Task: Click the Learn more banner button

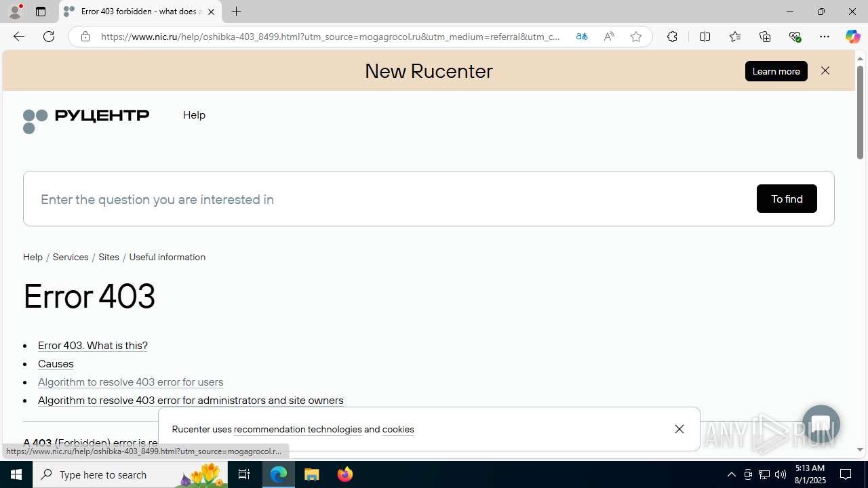Action: pos(776,71)
